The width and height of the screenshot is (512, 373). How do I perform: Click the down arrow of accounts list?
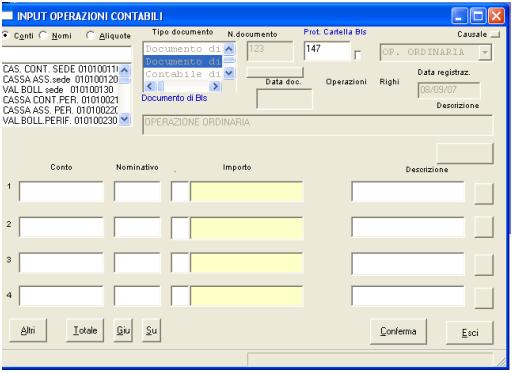(x=124, y=119)
